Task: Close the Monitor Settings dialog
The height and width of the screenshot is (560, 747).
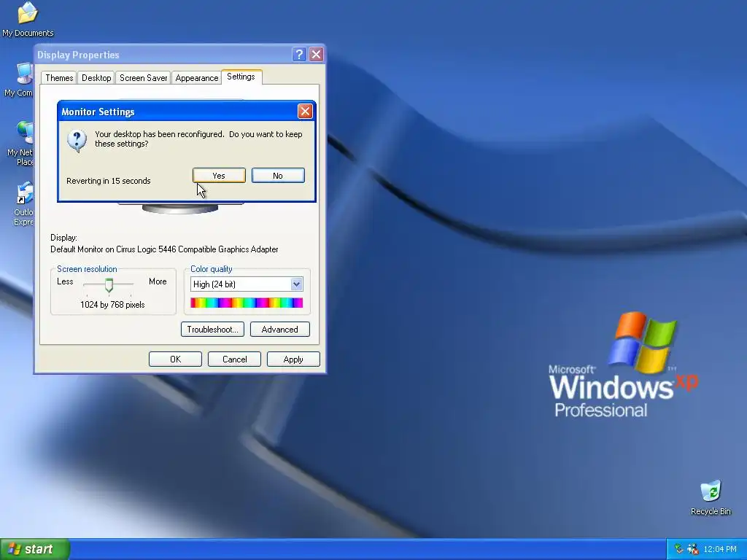Action: tap(305, 112)
